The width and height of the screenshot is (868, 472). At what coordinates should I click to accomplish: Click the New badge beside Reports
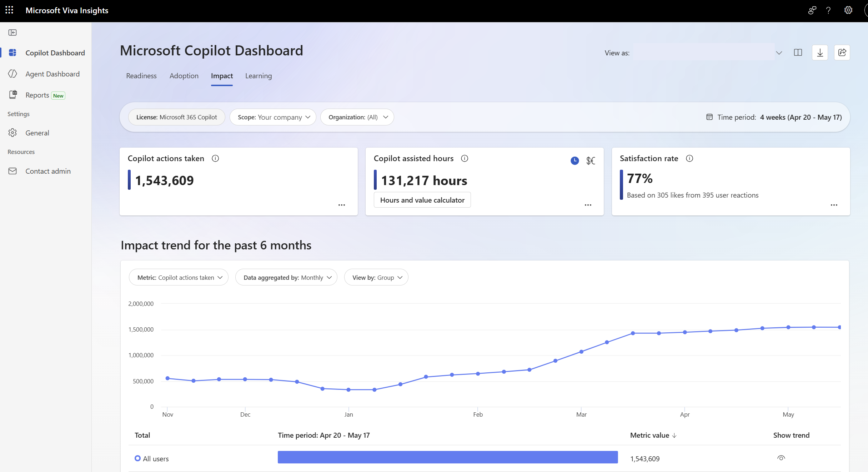[x=58, y=96]
